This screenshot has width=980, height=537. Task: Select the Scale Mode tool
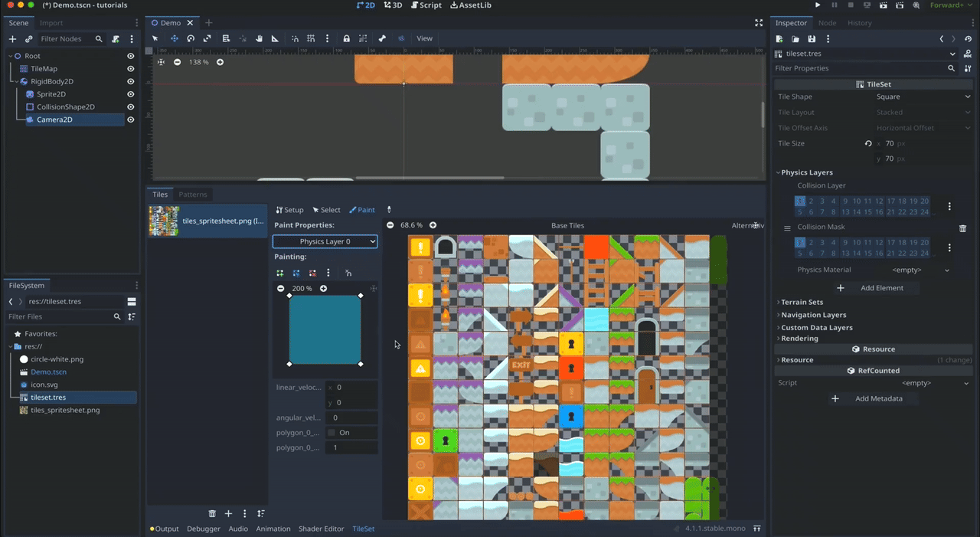coord(207,38)
